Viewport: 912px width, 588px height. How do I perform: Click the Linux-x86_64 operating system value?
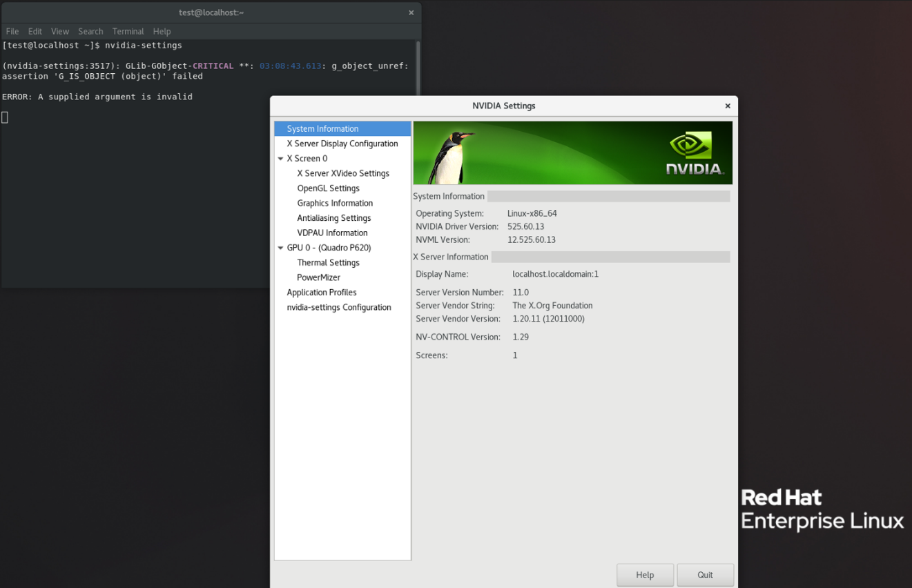tap(532, 213)
